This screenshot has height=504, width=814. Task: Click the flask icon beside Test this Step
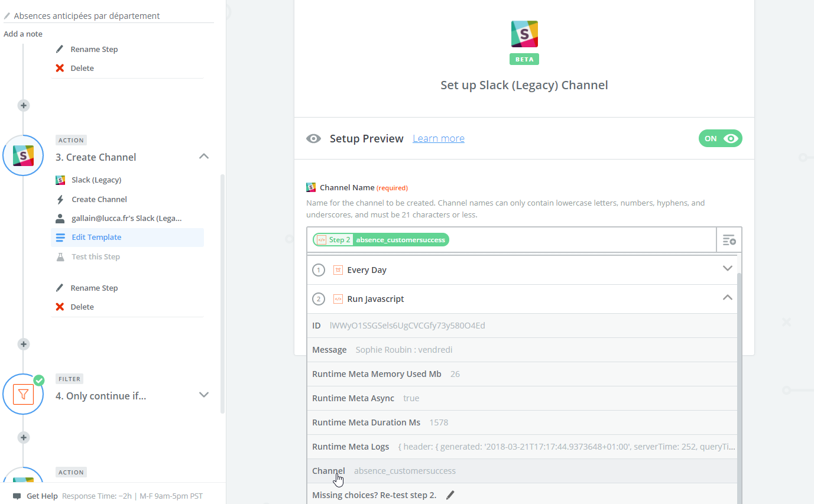(60, 257)
